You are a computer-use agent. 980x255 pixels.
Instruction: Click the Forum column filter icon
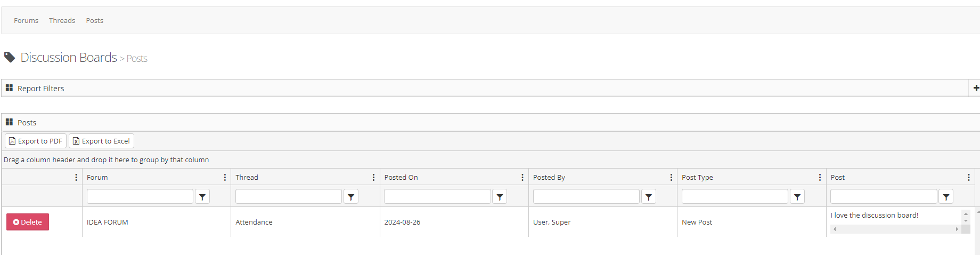pos(202,197)
